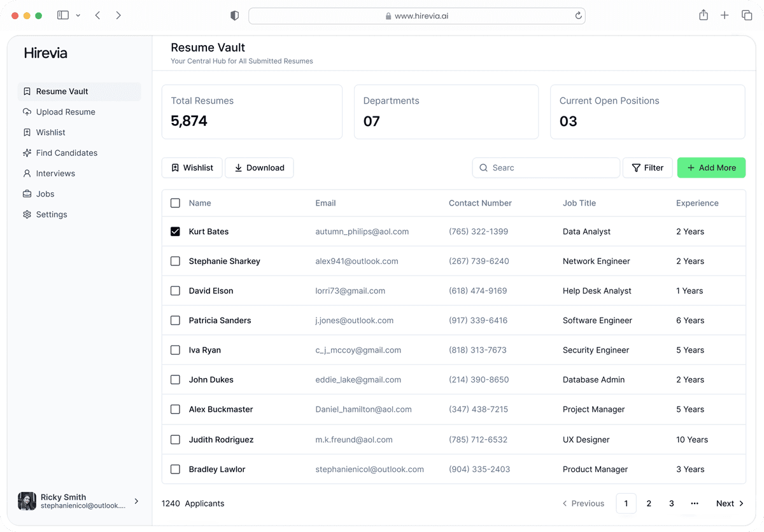Check Stephanie Sharkey row checkbox
764x532 pixels.
(175, 261)
